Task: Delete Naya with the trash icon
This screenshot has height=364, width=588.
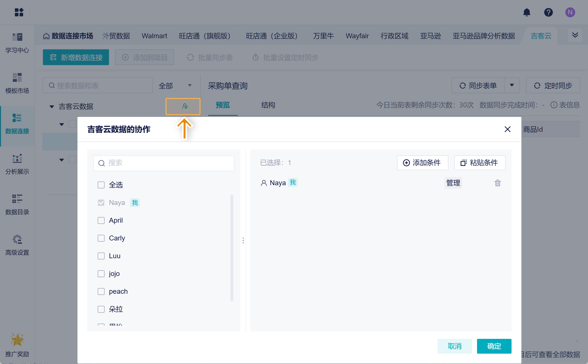Action: [497, 183]
